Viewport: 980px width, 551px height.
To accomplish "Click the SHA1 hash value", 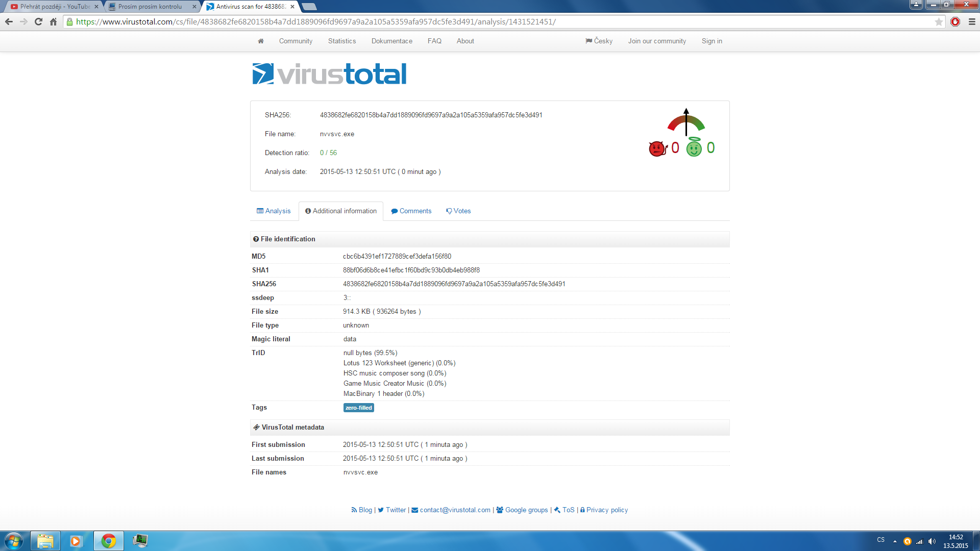I will [x=411, y=270].
